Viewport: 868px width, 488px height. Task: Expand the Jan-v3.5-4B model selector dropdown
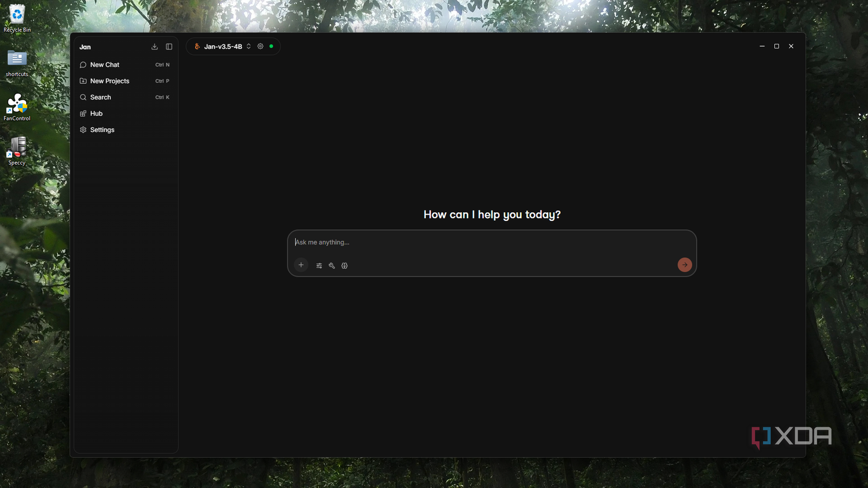tap(223, 46)
